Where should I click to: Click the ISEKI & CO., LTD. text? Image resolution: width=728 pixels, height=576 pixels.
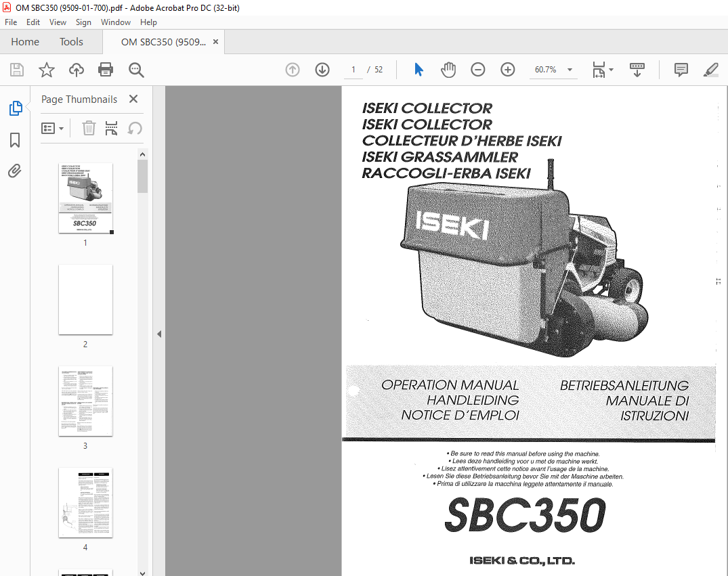tap(522, 560)
